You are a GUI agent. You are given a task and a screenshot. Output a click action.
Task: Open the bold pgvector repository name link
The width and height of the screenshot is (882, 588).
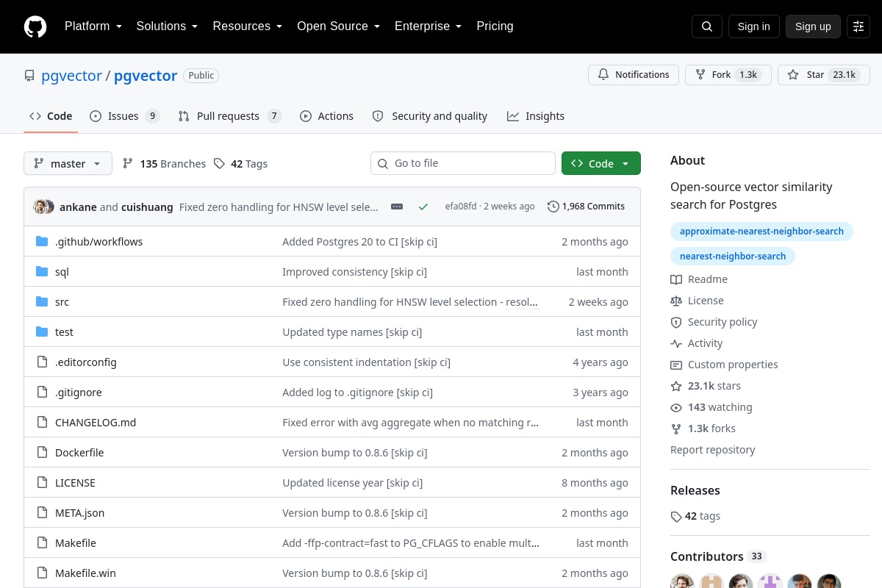pyautogui.click(x=146, y=76)
